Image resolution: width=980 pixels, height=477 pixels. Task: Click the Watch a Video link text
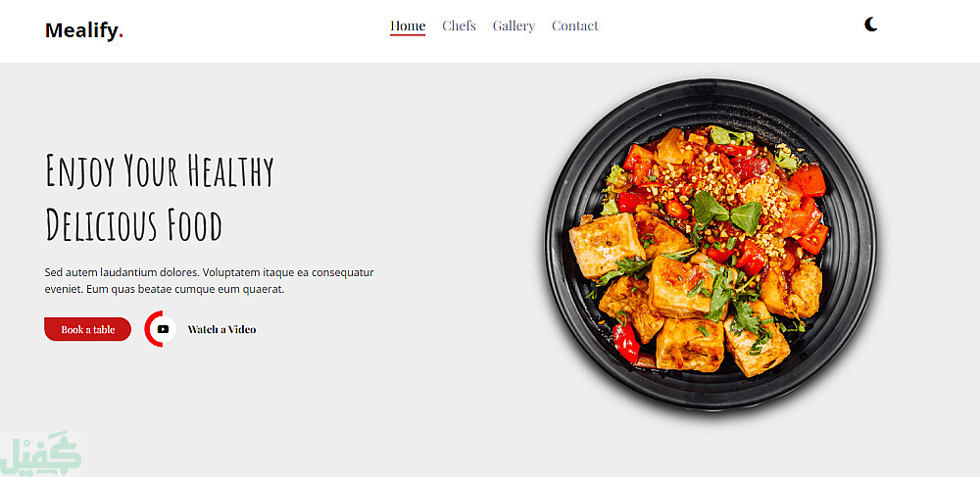[x=221, y=329]
